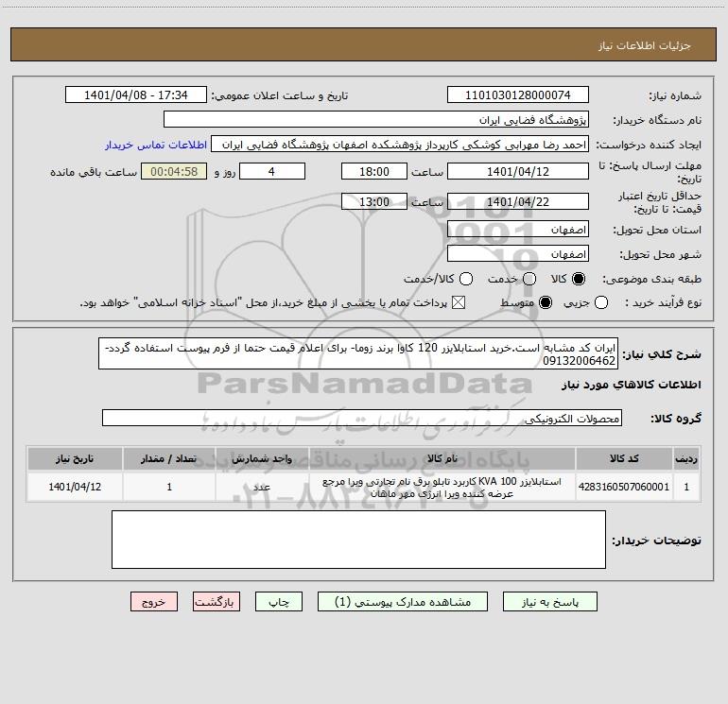Click the نوع فرآیند خرید label
The width and height of the screenshot is (728, 704).
coord(663,302)
